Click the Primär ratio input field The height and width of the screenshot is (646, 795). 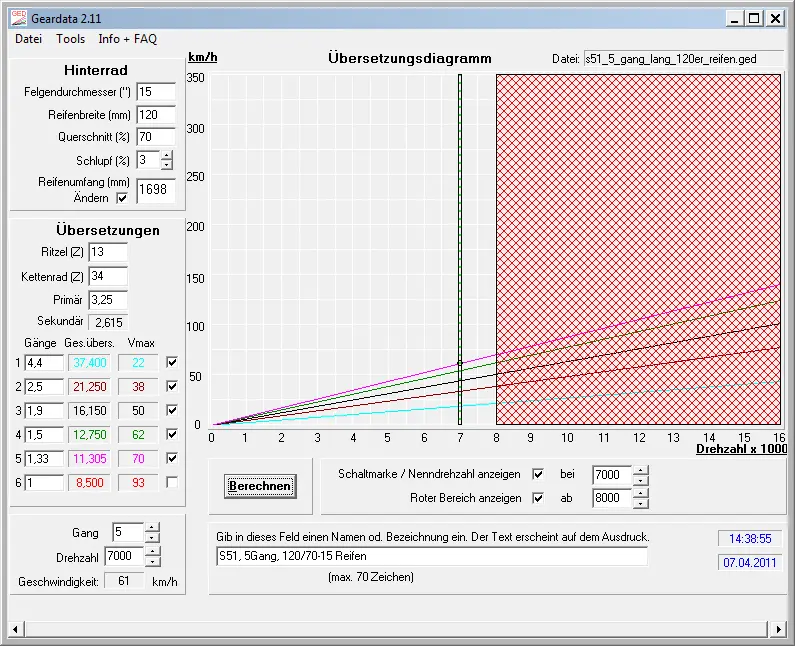point(108,299)
